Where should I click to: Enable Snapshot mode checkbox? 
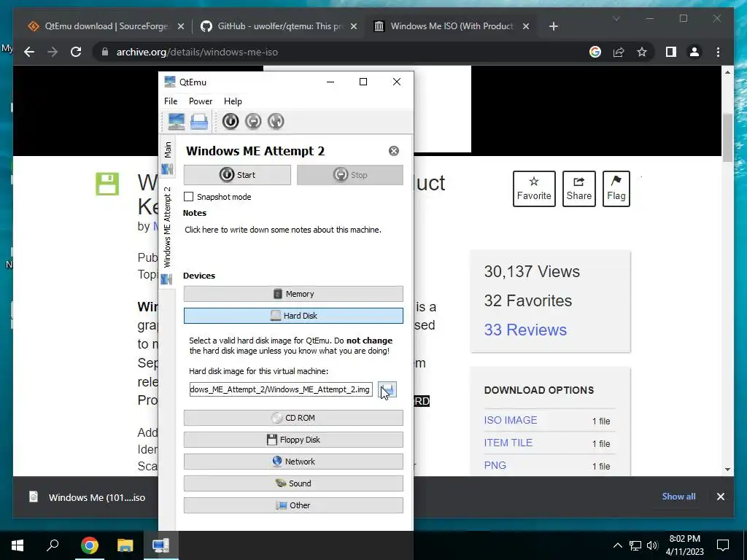(x=189, y=197)
